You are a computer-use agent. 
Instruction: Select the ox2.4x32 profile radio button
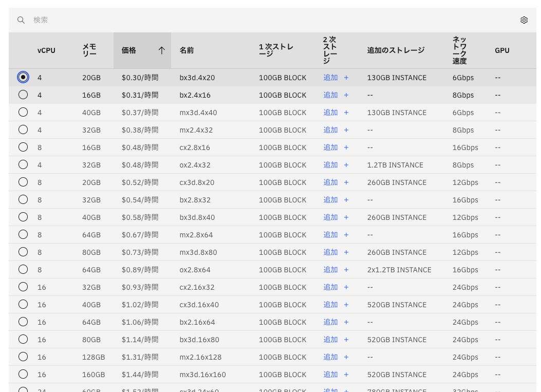(x=23, y=164)
